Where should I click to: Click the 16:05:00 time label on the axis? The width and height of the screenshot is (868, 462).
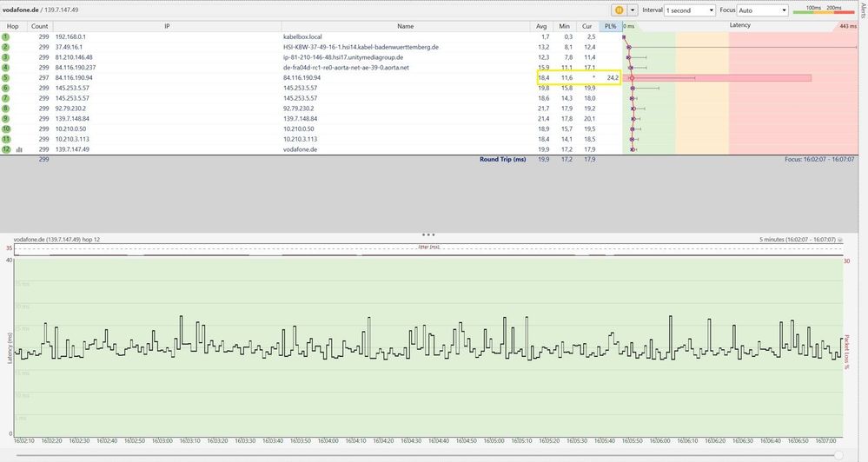pos(494,441)
